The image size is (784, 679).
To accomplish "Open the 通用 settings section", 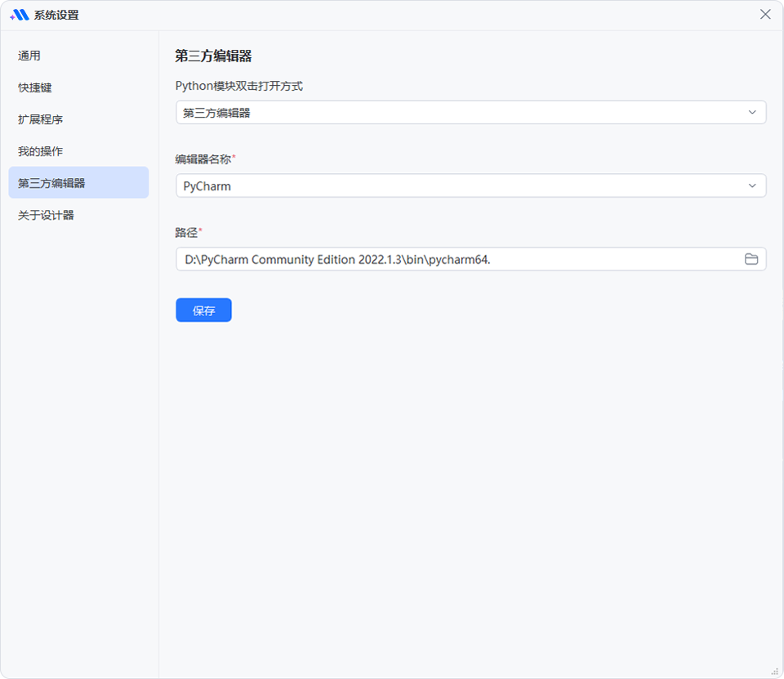I will [29, 56].
